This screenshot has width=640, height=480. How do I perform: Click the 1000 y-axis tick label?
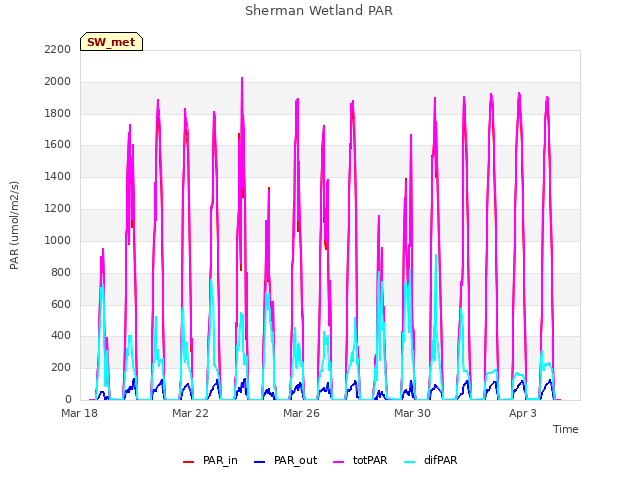point(58,240)
